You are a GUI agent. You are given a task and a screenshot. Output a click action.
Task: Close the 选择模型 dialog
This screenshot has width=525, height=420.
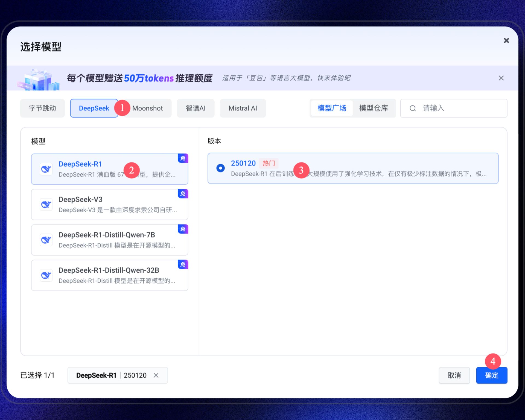pos(506,41)
